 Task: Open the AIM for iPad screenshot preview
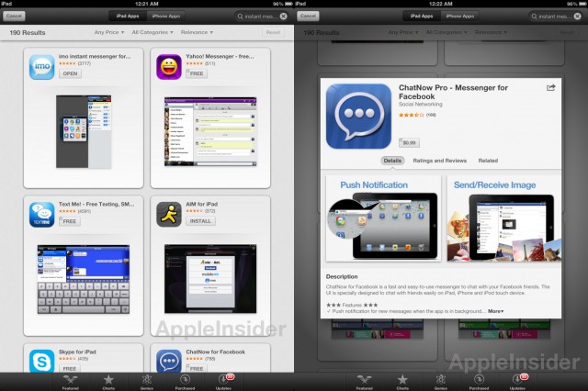point(210,279)
